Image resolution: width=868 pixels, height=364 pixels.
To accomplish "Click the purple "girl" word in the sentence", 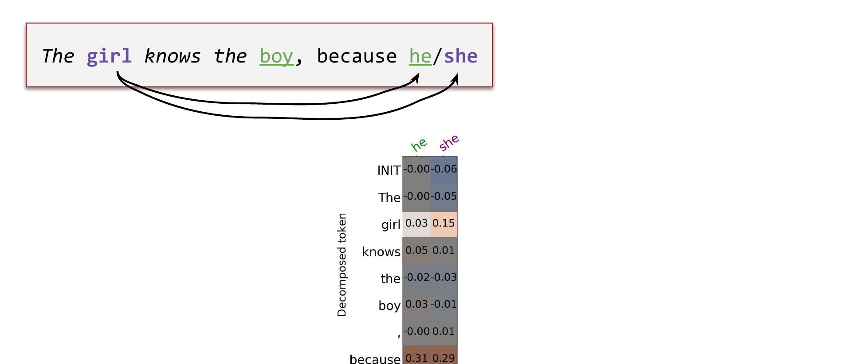I will pos(109,56).
